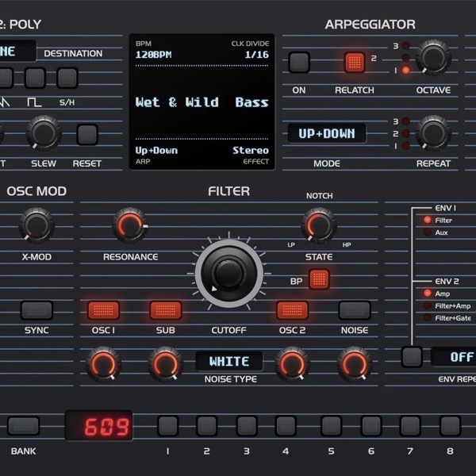476x476 pixels.
Task: Adjust the LFO SLEW knob
Action: coord(44,133)
